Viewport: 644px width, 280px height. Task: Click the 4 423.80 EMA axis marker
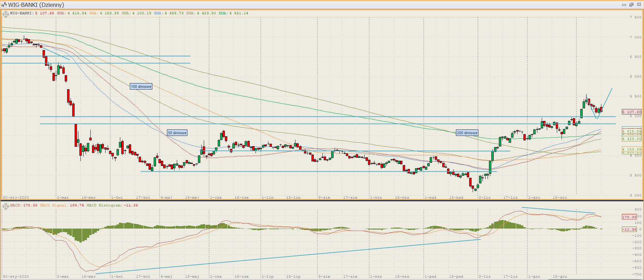point(631,139)
